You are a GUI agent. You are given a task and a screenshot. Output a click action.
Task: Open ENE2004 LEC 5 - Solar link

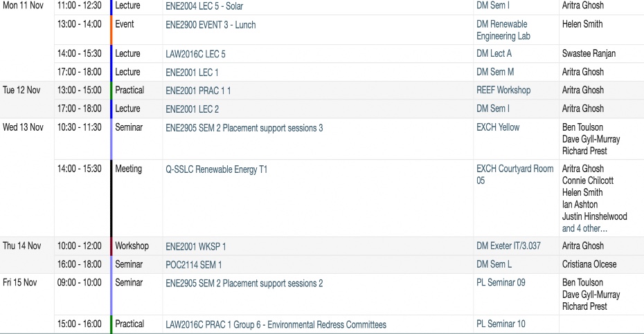click(204, 6)
